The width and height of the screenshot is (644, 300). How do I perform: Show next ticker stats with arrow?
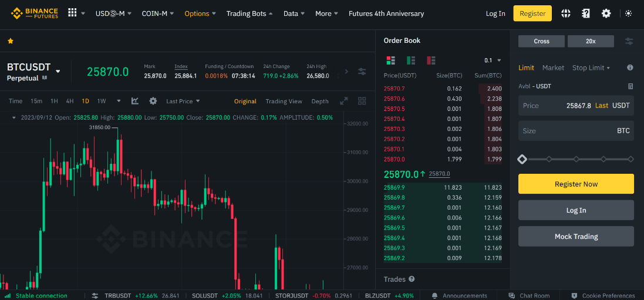click(346, 72)
